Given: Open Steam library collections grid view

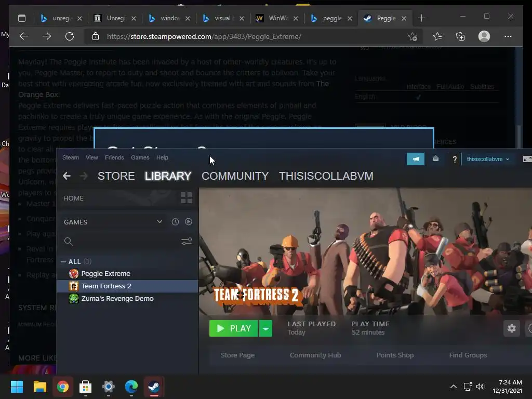Looking at the screenshot, I should coord(187,198).
